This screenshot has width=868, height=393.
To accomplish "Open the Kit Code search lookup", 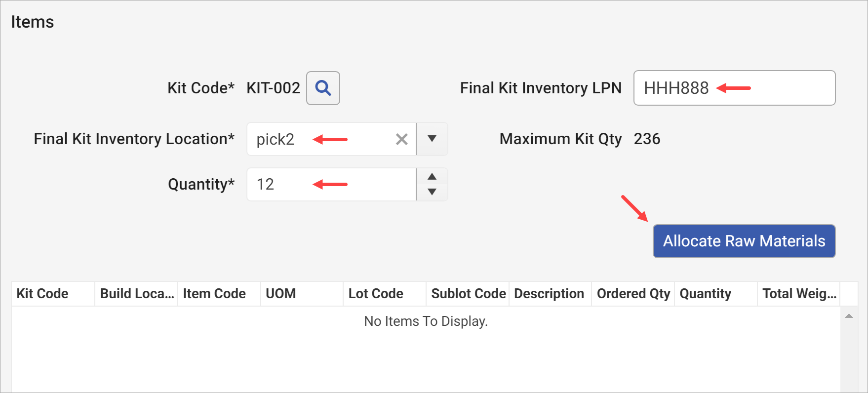I will [x=323, y=88].
